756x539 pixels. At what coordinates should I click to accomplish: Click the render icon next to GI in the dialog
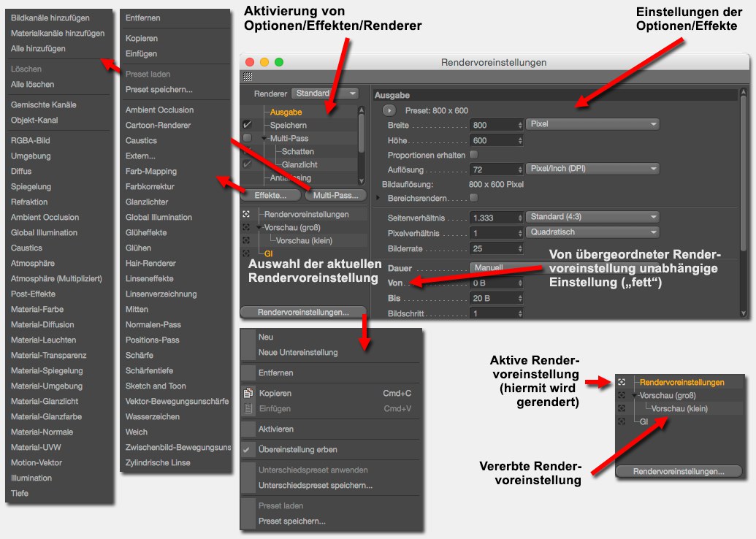click(x=247, y=253)
